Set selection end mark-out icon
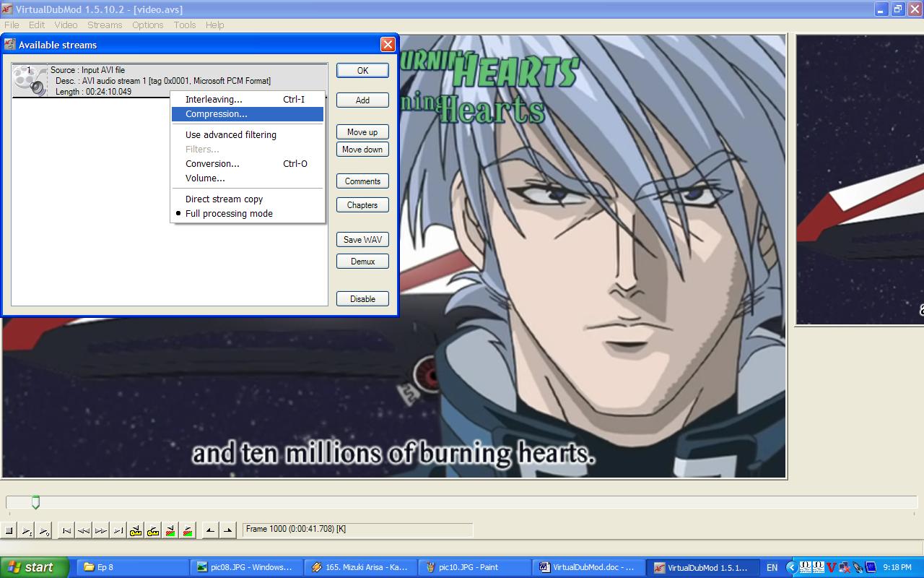 pyautogui.click(x=227, y=531)
